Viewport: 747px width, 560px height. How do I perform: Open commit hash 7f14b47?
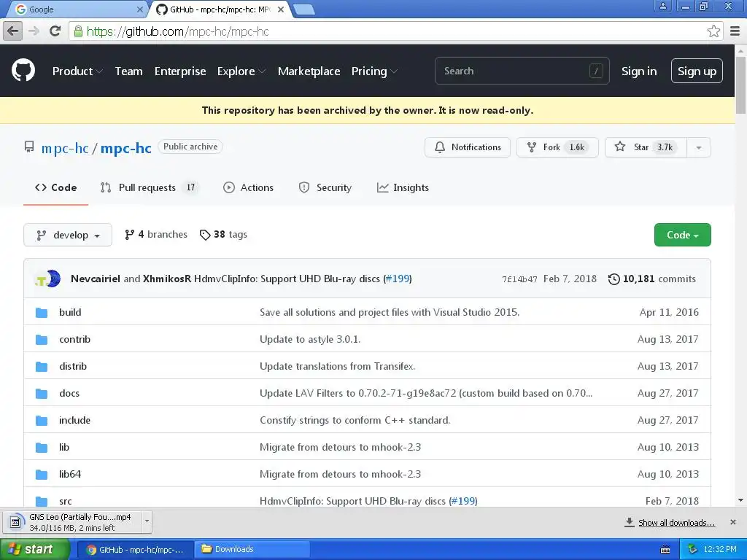pyautogui.click(x=519, y=279)
